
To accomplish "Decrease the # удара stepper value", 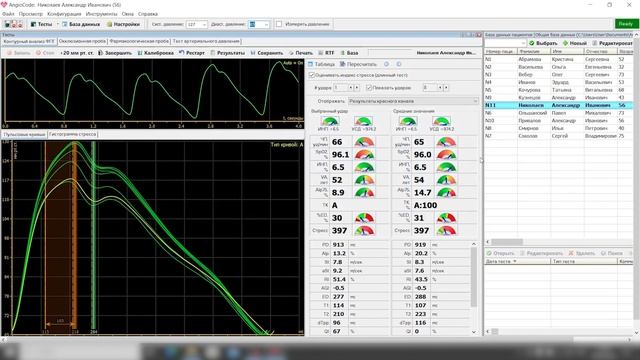I will click(350, 87).
